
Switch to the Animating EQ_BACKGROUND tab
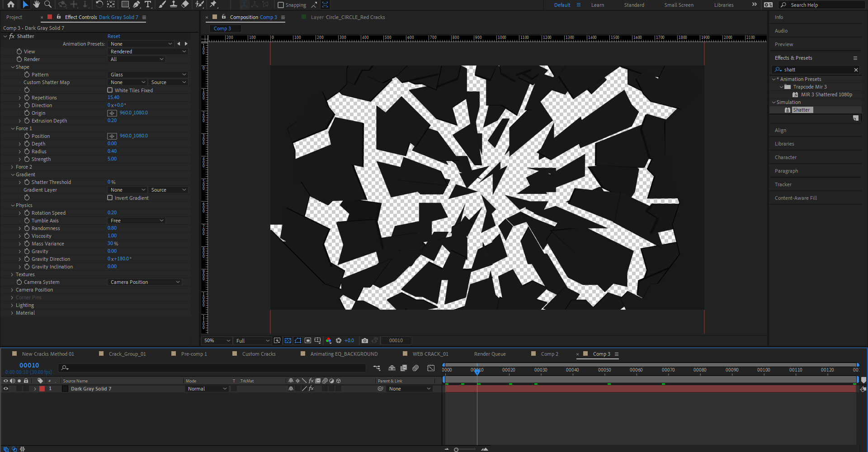344,354
